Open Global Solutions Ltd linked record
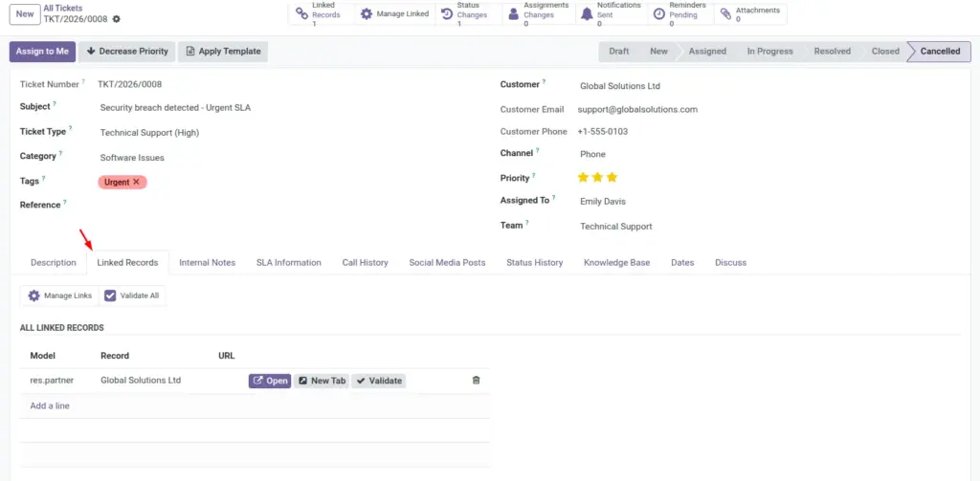The width and height of the screenshot is (980, 481). tap(270, 381)
